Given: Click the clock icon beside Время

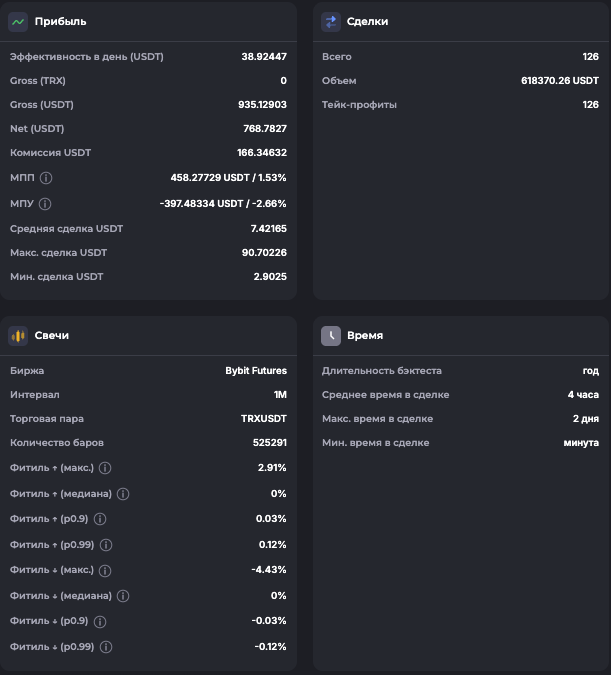Looking at the screenshot, I should [x=331, y=336].
